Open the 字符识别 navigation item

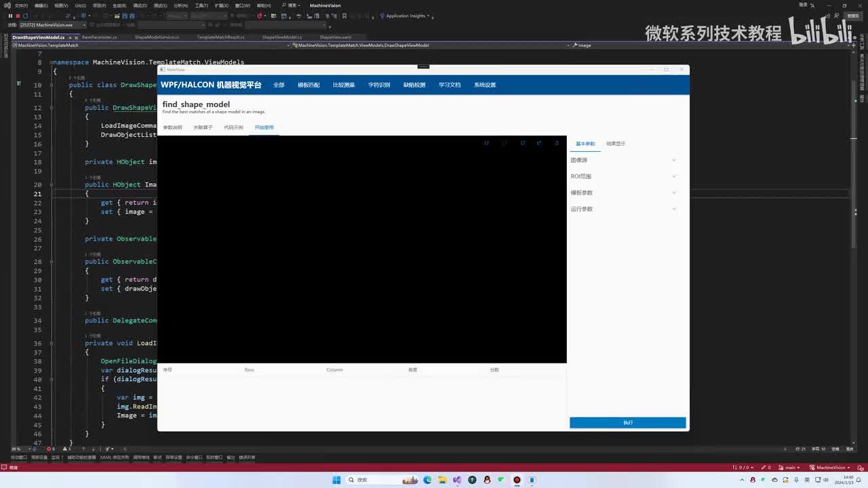pos(379,85)
